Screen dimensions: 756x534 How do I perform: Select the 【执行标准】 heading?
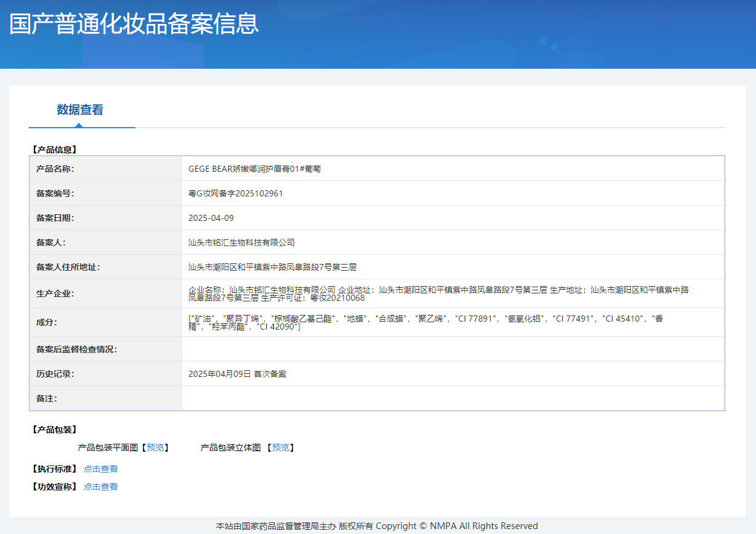[55, 469]
